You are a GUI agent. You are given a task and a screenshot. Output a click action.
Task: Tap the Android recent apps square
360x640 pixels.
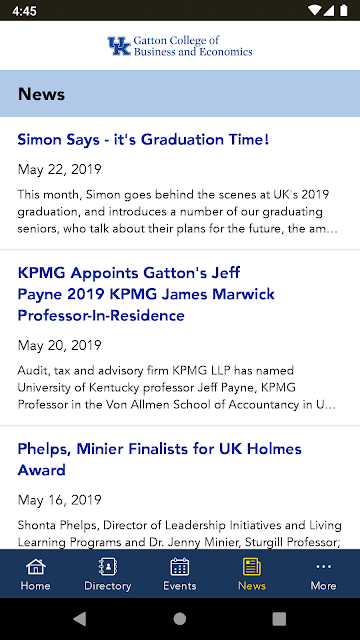tap(279, 619)
